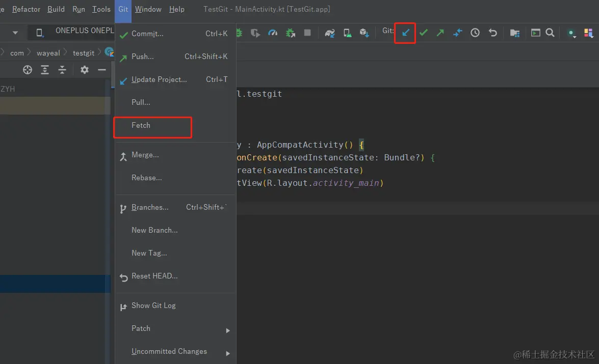Viewport: 599px width, 364px height.
Task: Select Fetch in Git menu
Action: click(x=175, y=126)
